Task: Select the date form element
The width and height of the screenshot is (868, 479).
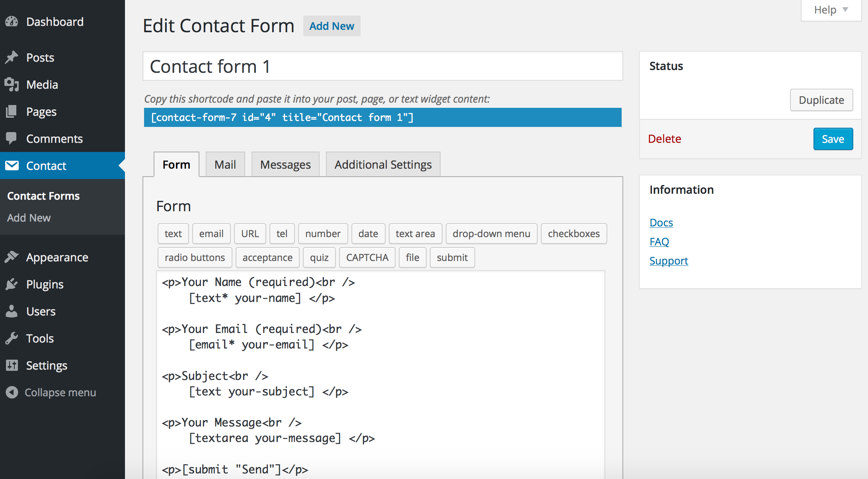Action: 368,234
